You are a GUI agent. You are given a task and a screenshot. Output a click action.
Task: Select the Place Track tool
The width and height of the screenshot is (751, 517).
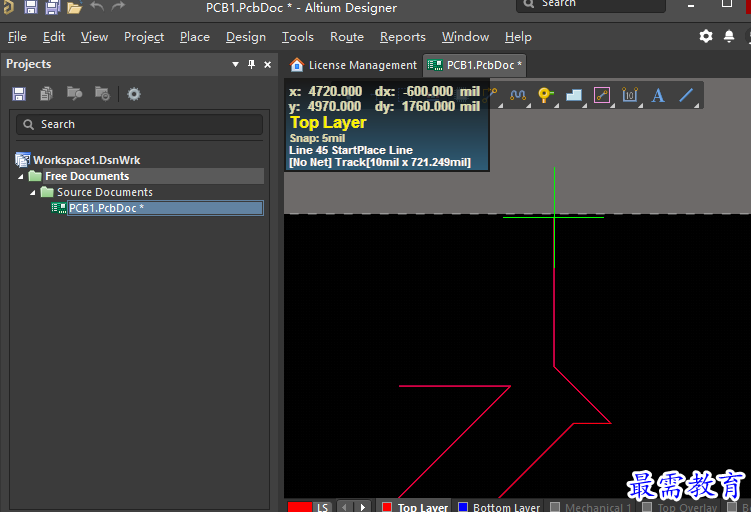pos(602,95)
